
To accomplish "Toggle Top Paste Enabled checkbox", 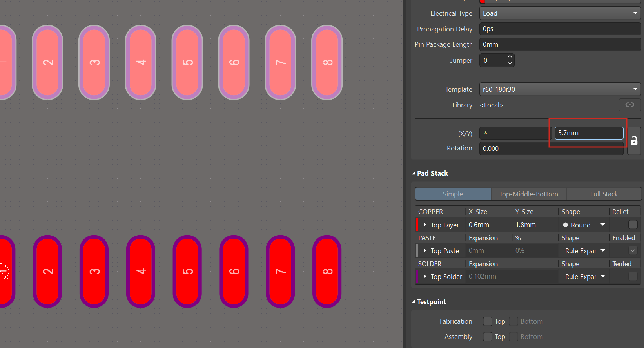I will 633,250.
